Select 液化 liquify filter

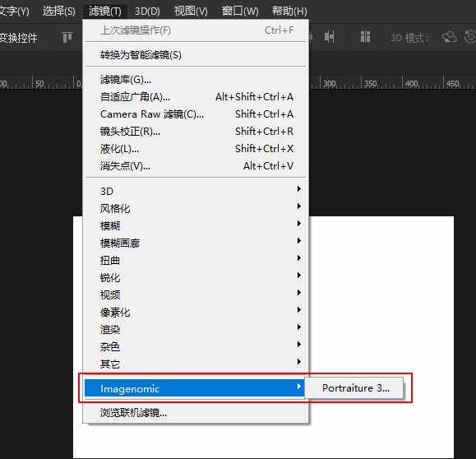pos(196,149)
